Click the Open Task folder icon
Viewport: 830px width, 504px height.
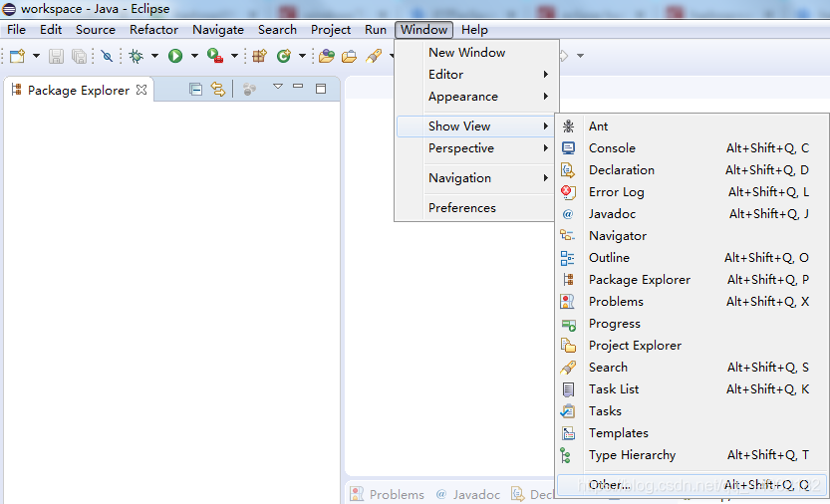[349, 56]
